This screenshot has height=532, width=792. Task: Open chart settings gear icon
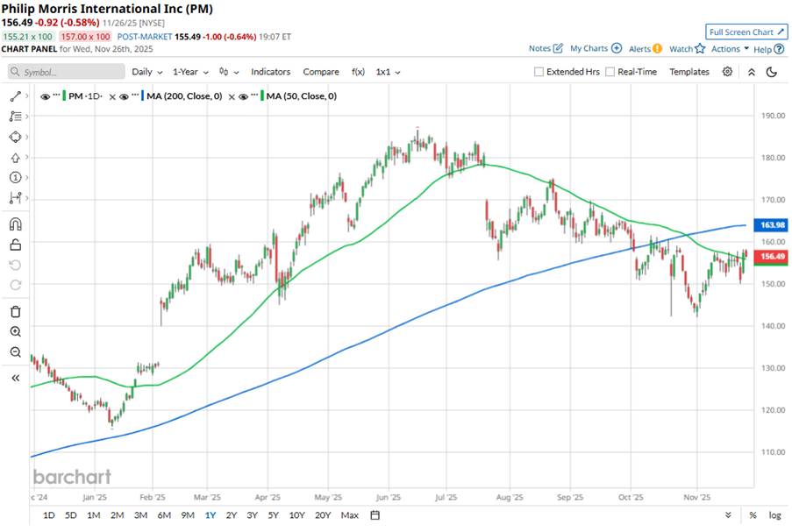click(x=727, y=72)
